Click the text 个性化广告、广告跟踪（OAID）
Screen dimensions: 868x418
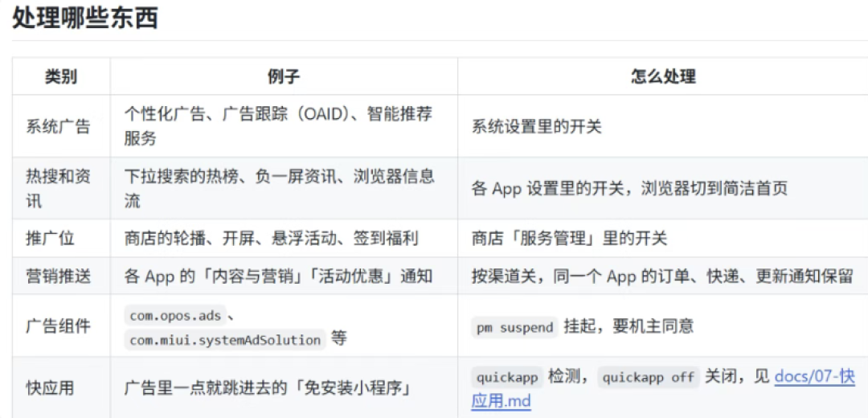click(x=237, y=115)
